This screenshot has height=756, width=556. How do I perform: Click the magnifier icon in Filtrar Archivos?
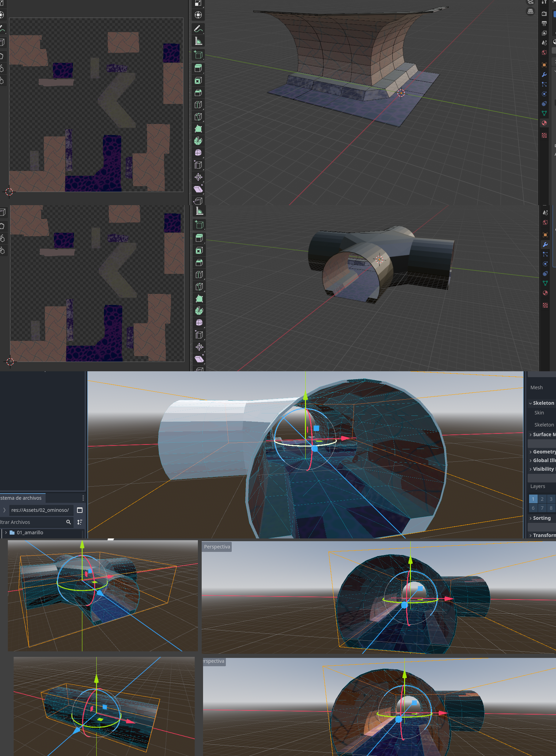coord(68,522)
